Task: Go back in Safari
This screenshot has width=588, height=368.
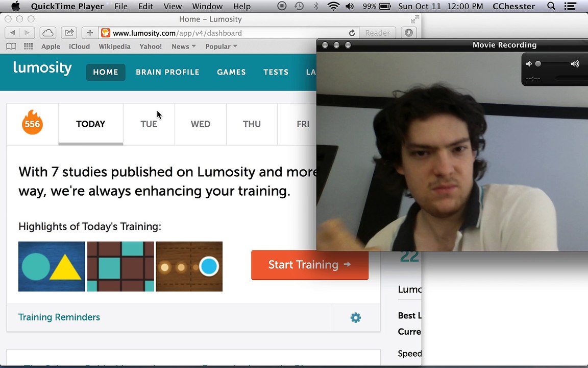Action: [x=12, y=33]
